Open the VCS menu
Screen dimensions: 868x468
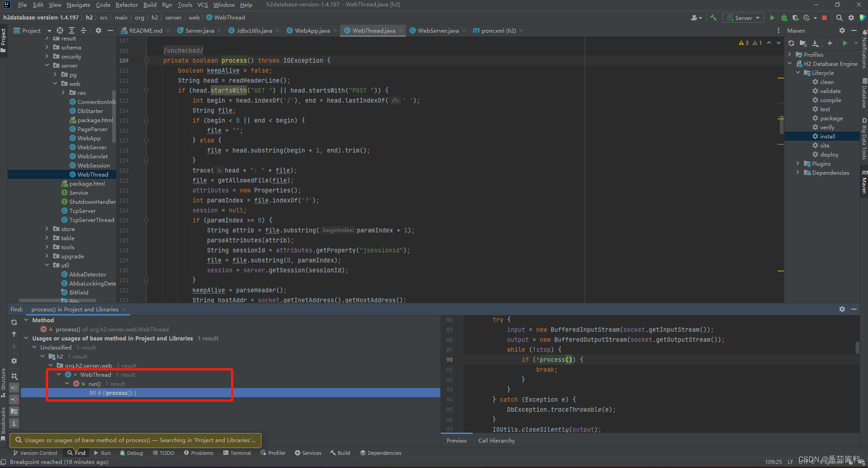tap(202, 5)
